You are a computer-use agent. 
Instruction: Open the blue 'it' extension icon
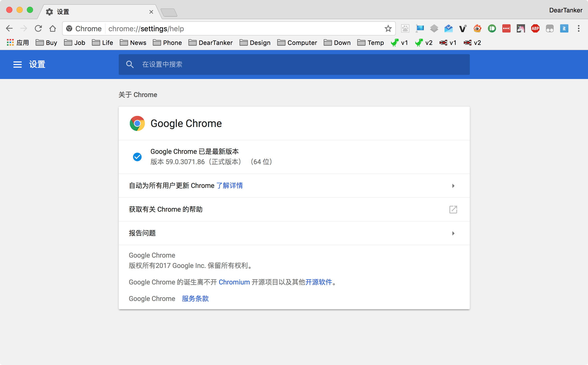(x=564, y=28)
